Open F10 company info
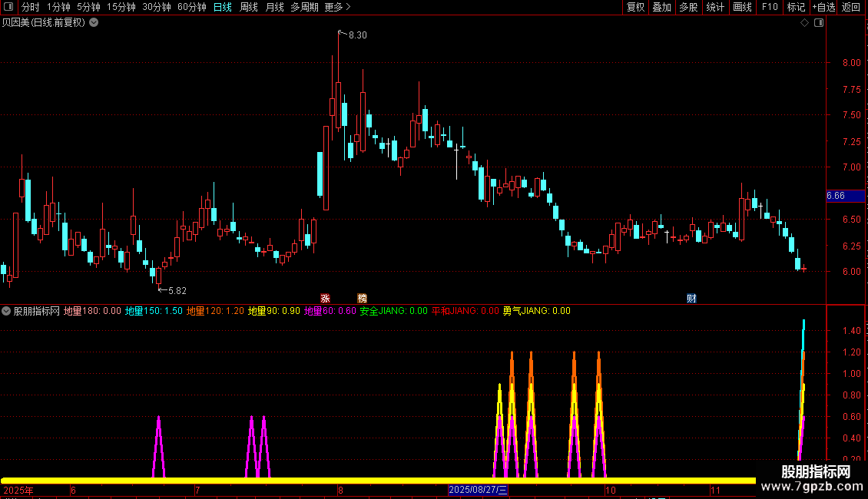868x499 pixels. click(x=770, y=7)
